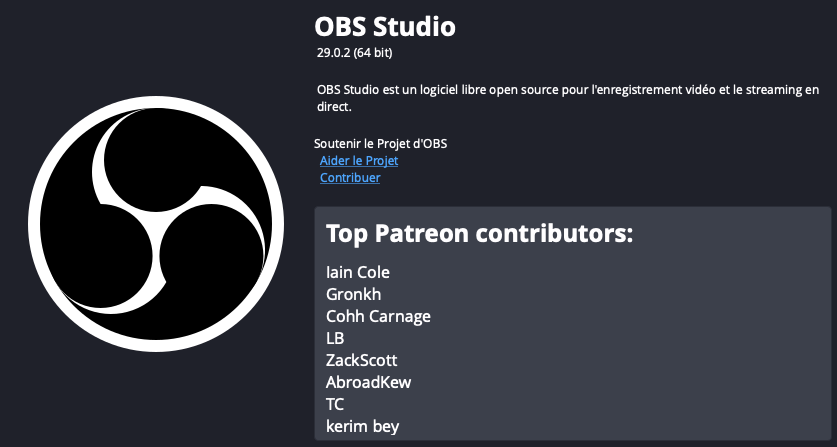
Task: Select contributor 'TC'
Action: click(335, 404)
